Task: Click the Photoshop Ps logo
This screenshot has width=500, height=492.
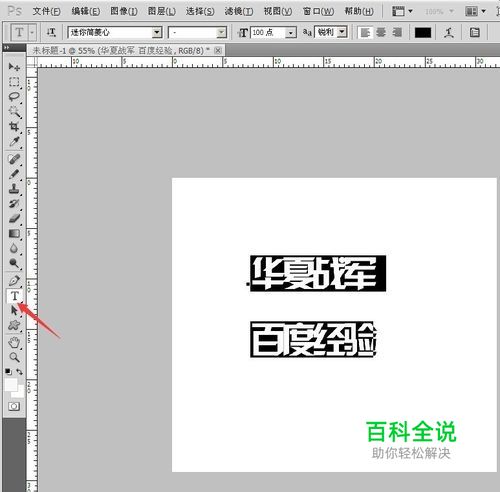Action: click(x=15, y=11)
